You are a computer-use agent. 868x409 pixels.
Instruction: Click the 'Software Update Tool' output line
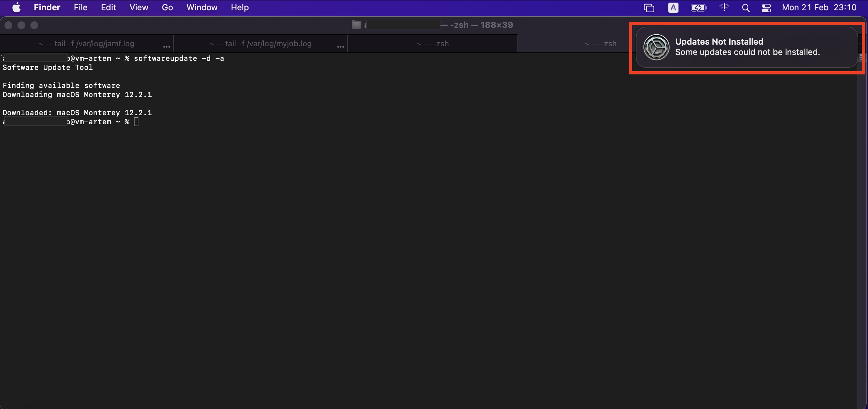pos(48,67)
